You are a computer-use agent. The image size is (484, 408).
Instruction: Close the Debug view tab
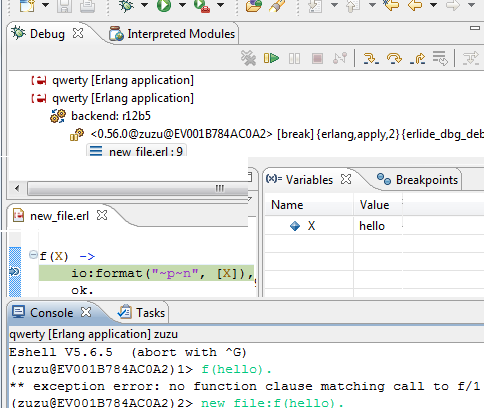78,33
